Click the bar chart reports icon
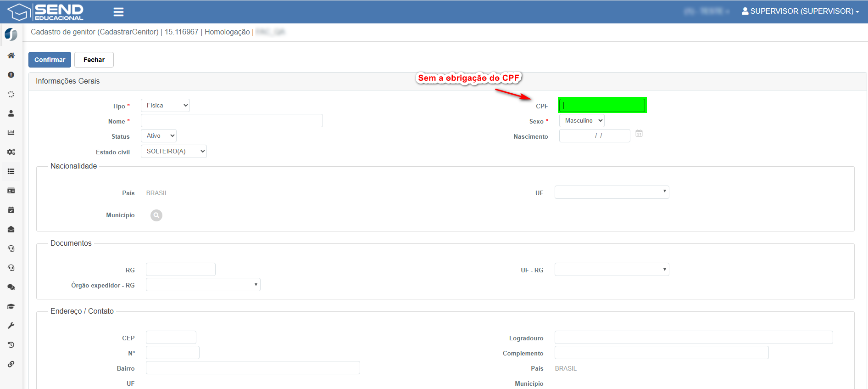 (x=11, y=133)
